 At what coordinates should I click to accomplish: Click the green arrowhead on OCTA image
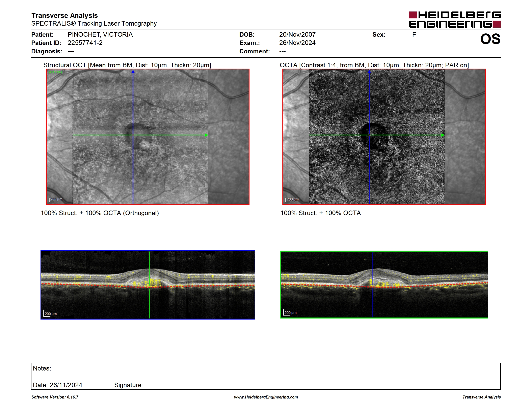tap(443, 135)
